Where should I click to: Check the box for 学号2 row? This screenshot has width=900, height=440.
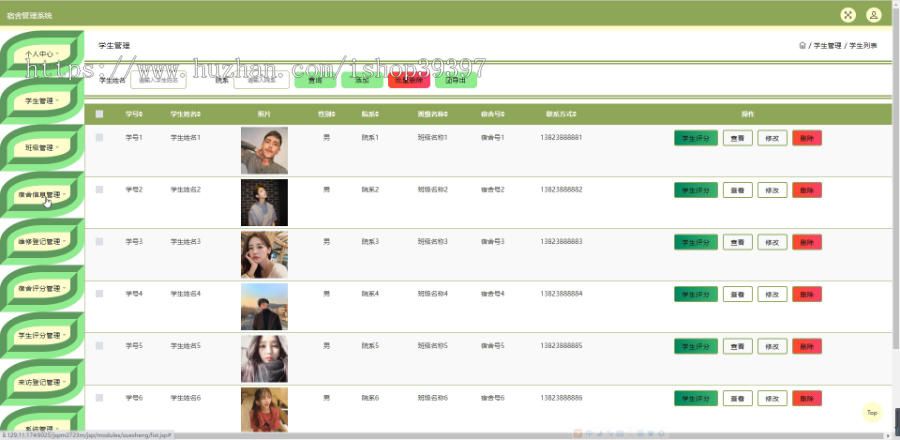pos(99,189)
